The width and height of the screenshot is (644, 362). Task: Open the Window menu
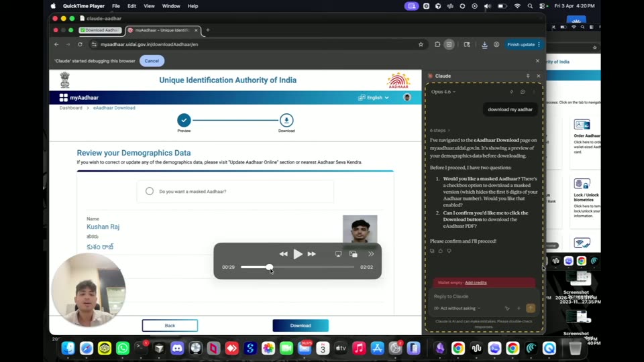coord(171,6)
